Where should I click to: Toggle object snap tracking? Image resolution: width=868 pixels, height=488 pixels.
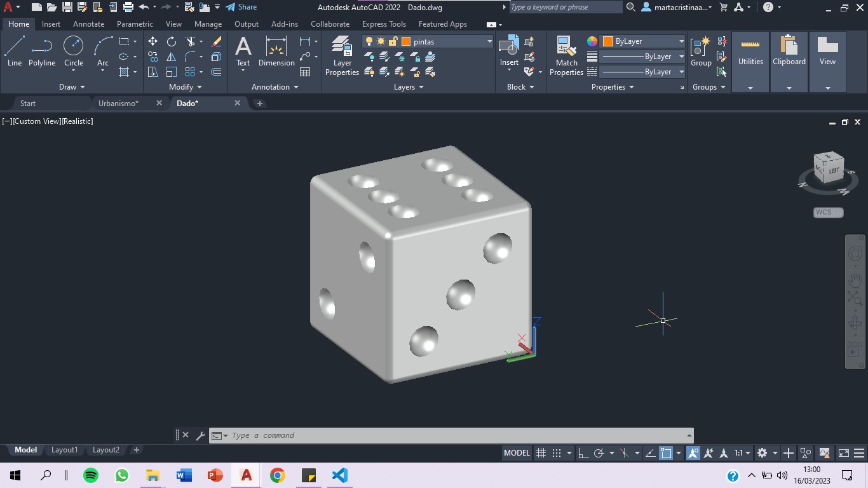(x=650, y=453)
